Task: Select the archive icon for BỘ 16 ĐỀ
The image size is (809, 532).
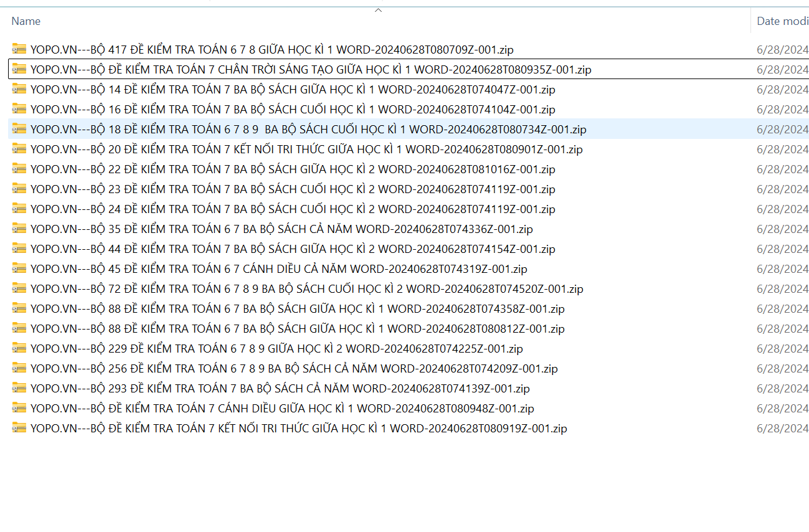Action: pyautogui.click(x=19, y=109)
